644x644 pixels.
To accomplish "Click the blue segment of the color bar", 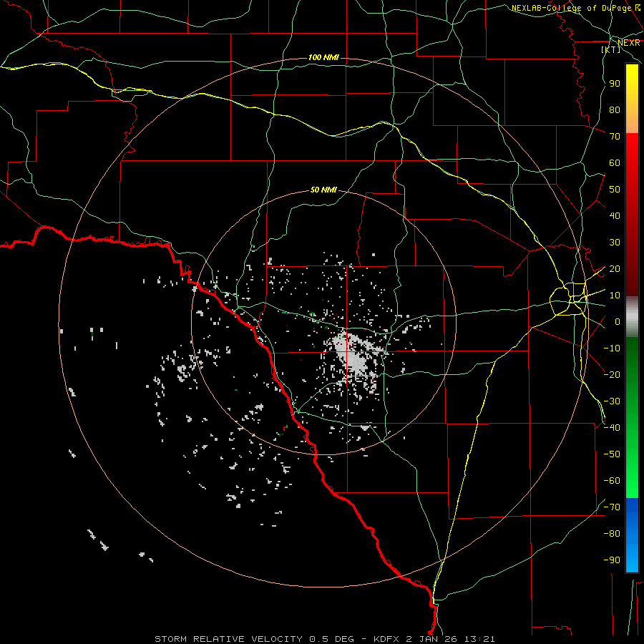I will pos(632,535).
